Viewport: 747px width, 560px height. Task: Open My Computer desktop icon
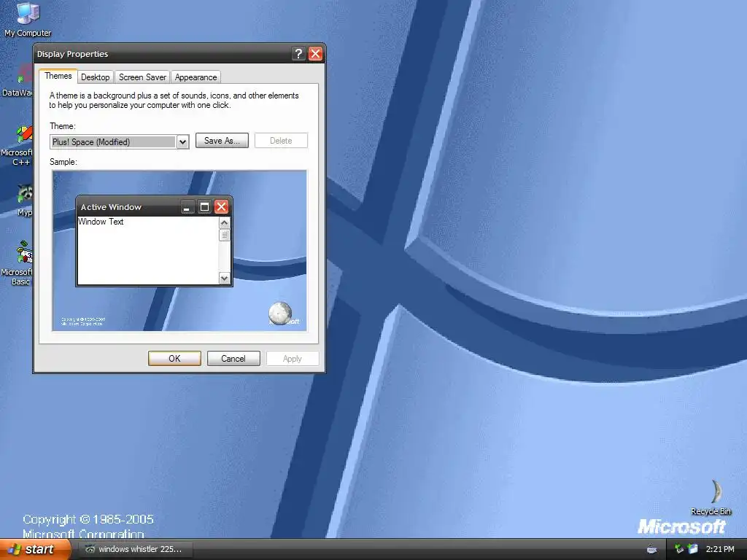(27, 19)
